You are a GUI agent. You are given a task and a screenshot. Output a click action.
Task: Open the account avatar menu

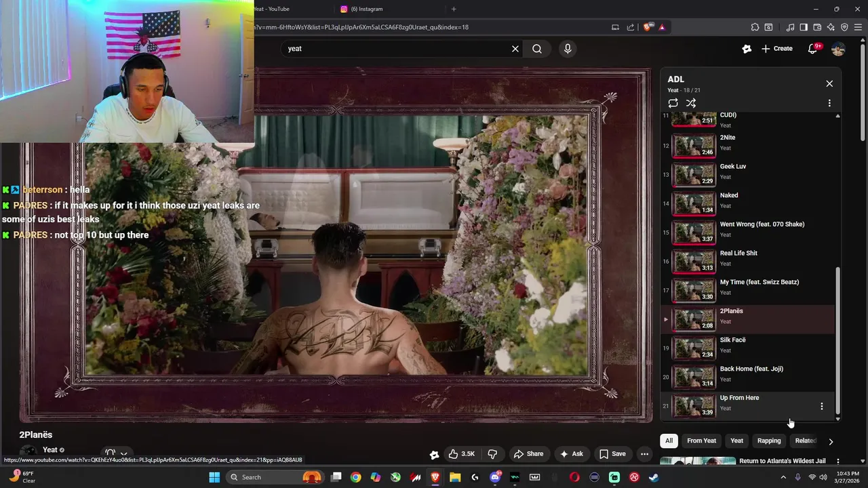tap(838, 49)
